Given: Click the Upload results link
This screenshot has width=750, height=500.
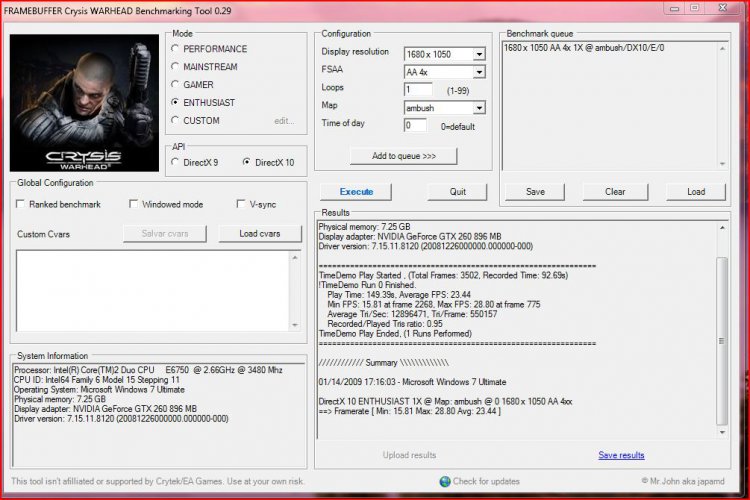Looking at the screenshot, I should pyautogui.click(x=409, y=455).
